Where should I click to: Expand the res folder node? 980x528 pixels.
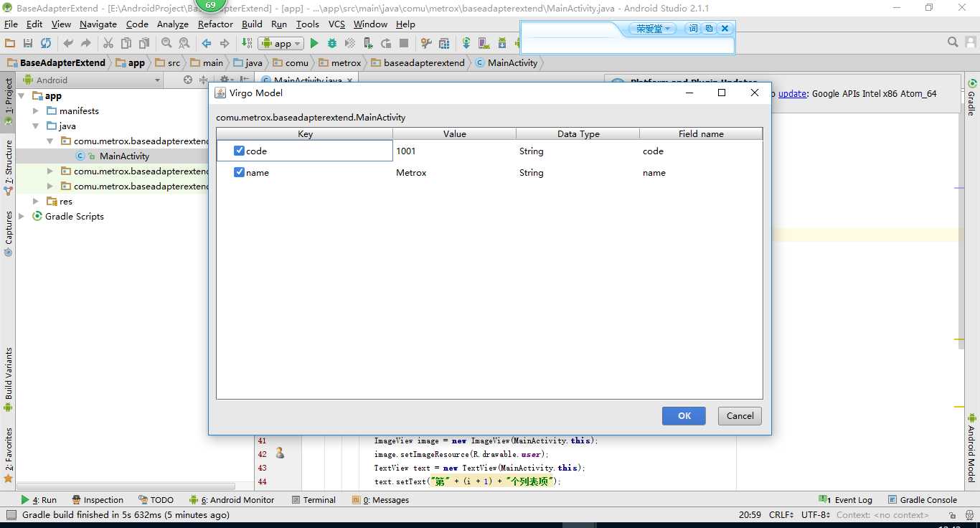36,201
